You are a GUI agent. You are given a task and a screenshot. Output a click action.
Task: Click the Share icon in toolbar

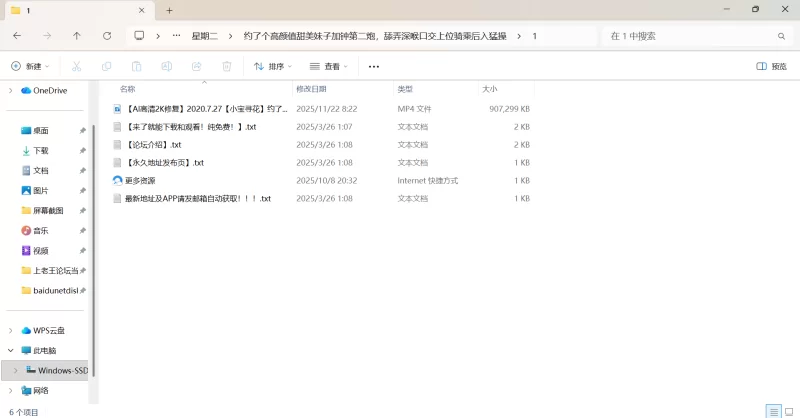click(x=197, y=66)
